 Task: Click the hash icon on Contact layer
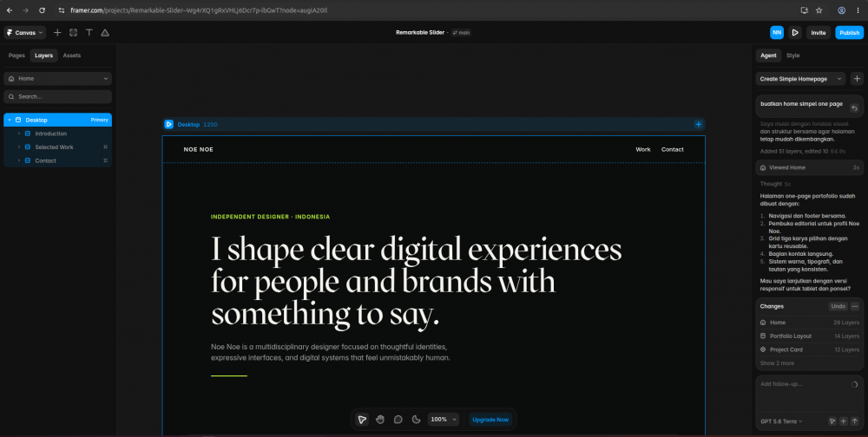105,160
